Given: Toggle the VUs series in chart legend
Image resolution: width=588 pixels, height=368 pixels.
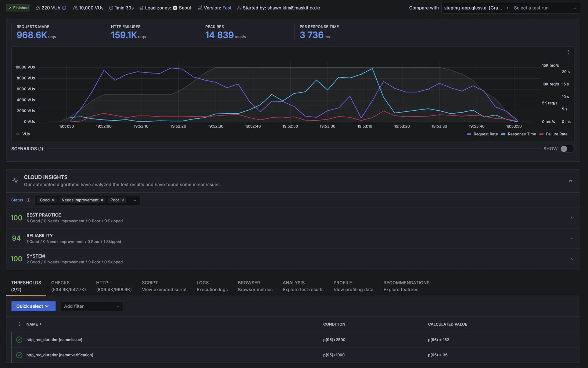Looking at the screenshot, I should pyautogui.click(x=23, y=134).
